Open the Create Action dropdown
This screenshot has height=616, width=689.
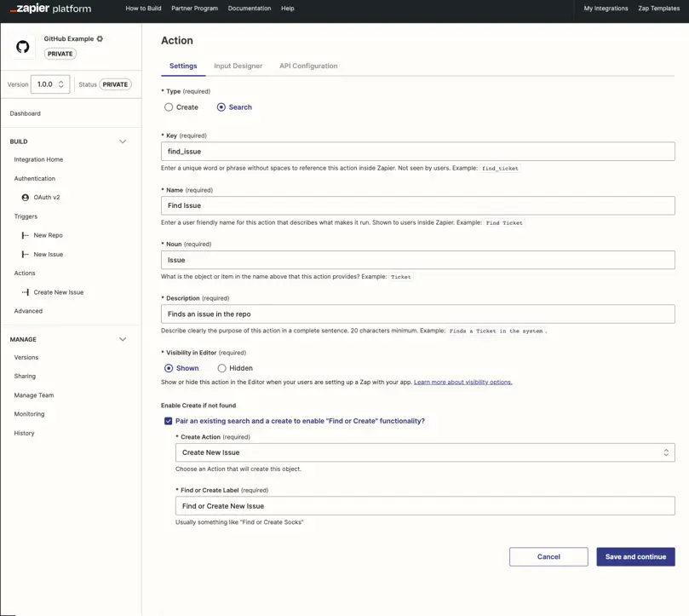point(425,452)
